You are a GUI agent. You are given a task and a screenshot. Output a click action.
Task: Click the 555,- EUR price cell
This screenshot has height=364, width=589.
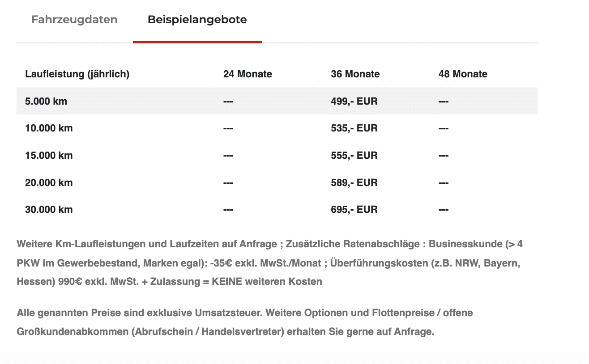point(354,156)
